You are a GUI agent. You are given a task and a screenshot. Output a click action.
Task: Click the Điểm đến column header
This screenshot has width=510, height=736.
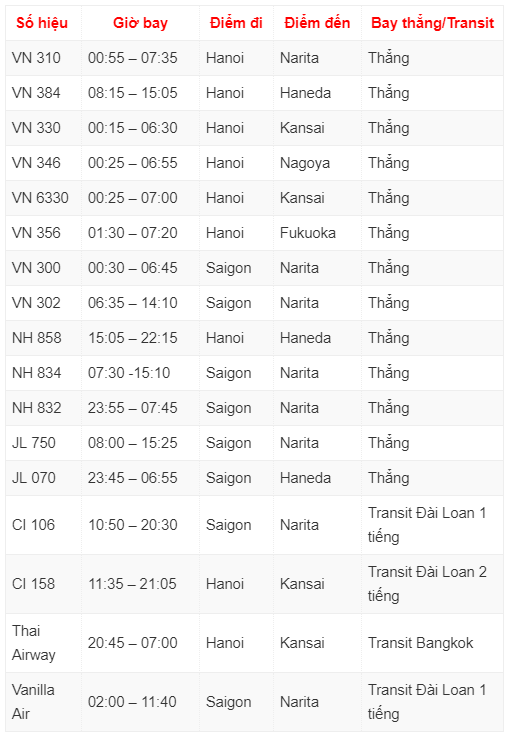[x=317, y=23]
